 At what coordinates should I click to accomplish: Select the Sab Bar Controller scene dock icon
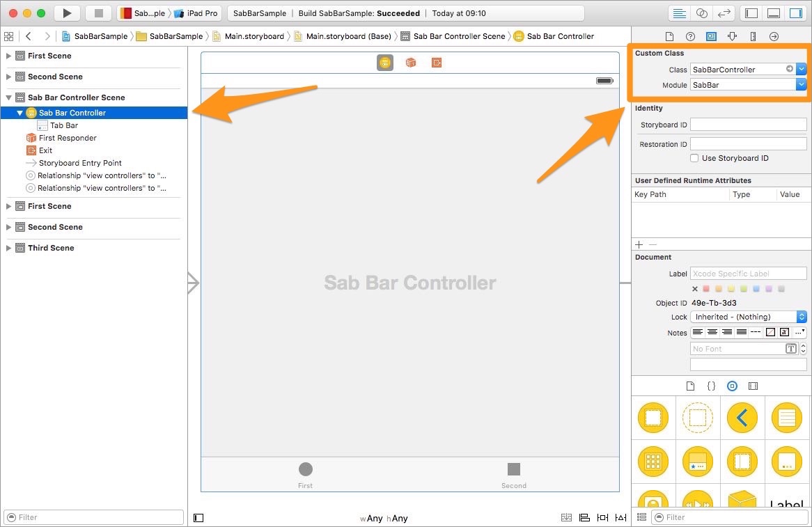pos(385,63)
